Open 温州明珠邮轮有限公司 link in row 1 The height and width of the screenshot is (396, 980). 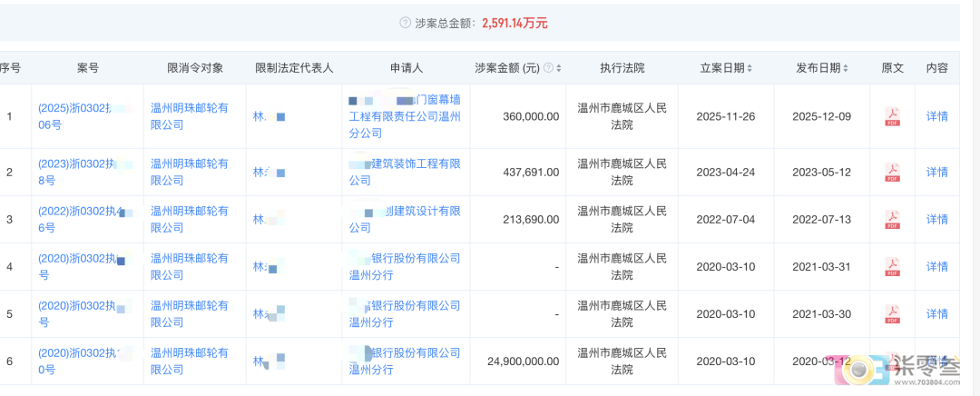(x=190, y=116)
